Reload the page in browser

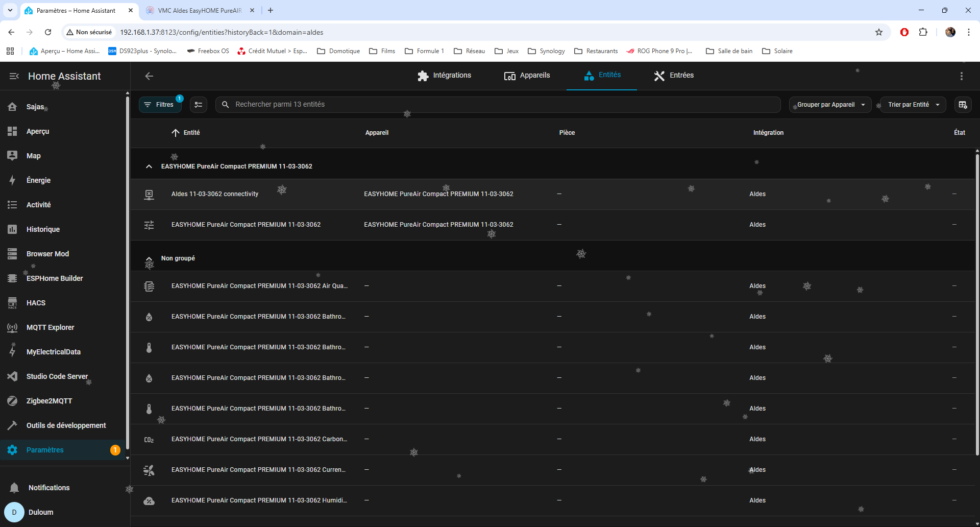[48, 32]
